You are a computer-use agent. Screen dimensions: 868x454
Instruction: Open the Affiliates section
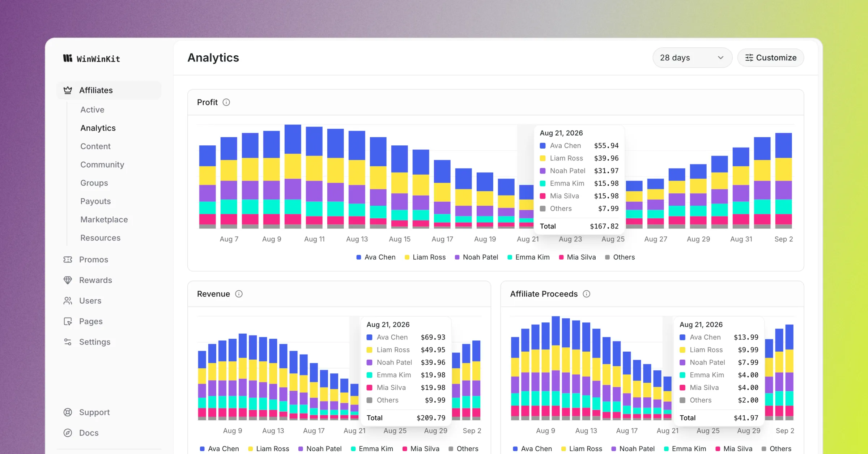coord(109,90)
